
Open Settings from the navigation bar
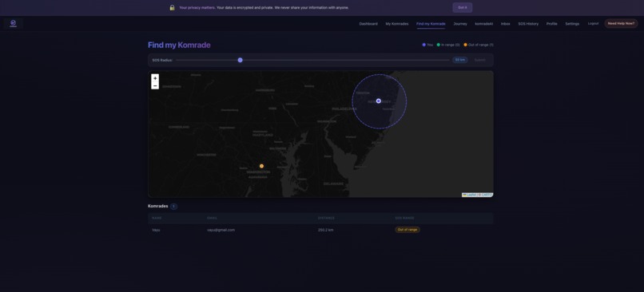click(x=572, y=24)
